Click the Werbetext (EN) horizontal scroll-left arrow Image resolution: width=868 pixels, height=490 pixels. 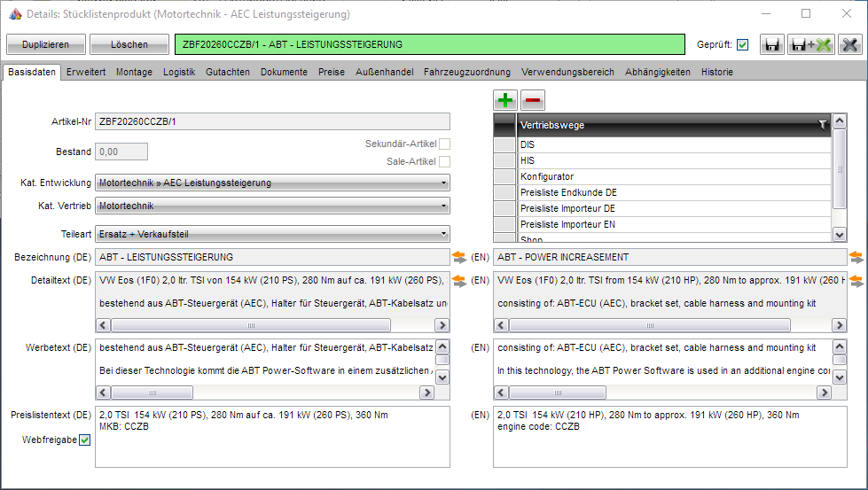coord(501,393)
